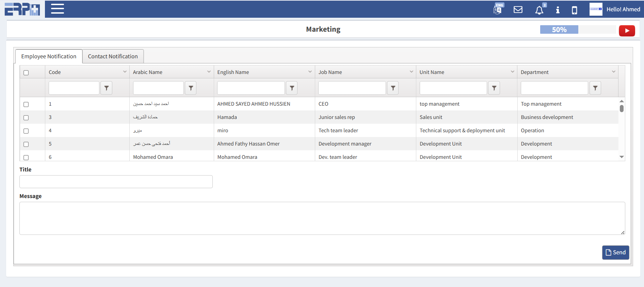
Task: Click the information icon in header
Action: 558,10
